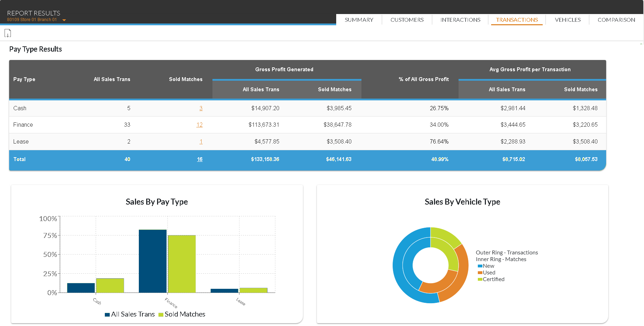This screenshot has width=644, height=326.
Task: Select the Transactions tab
Action: [x=516, y=20]
